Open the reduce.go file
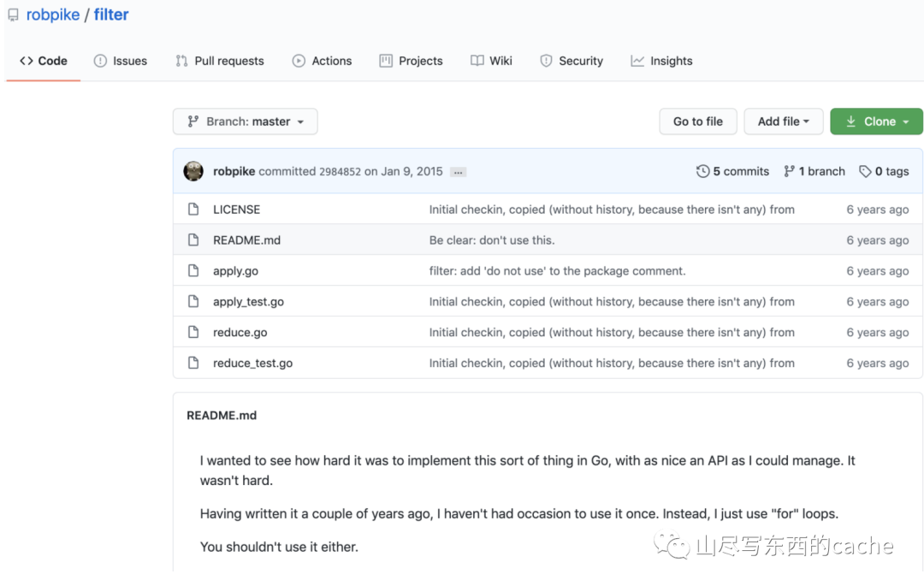 coord(240,332)
